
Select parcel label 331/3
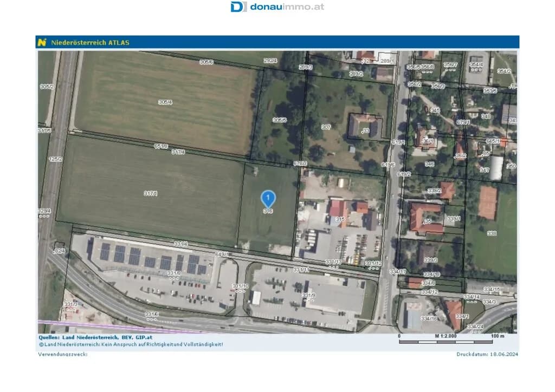click(x=71, y=304)
